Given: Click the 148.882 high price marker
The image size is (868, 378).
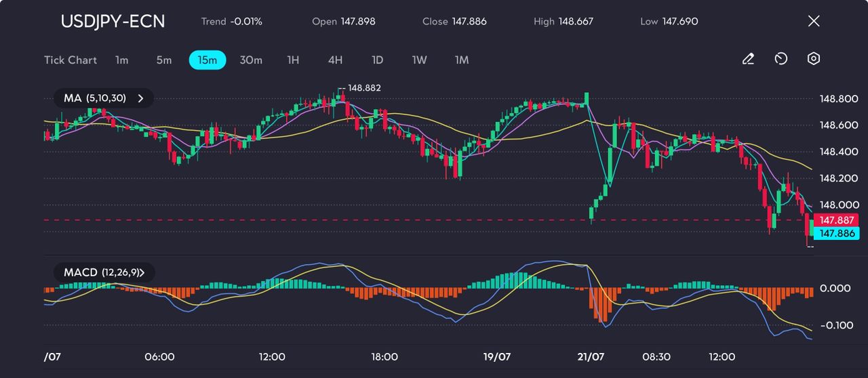Looking at the screenshot, I should tap(364, 88).
